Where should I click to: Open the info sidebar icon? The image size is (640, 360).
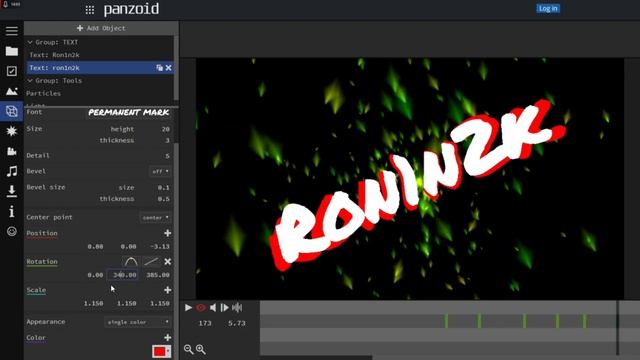[11, 211]
